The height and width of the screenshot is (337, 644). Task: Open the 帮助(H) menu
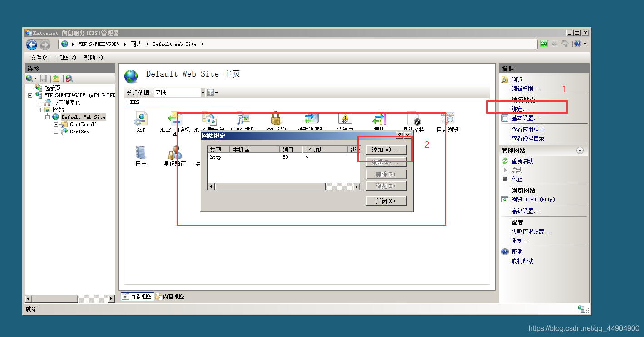click(94, 58)
